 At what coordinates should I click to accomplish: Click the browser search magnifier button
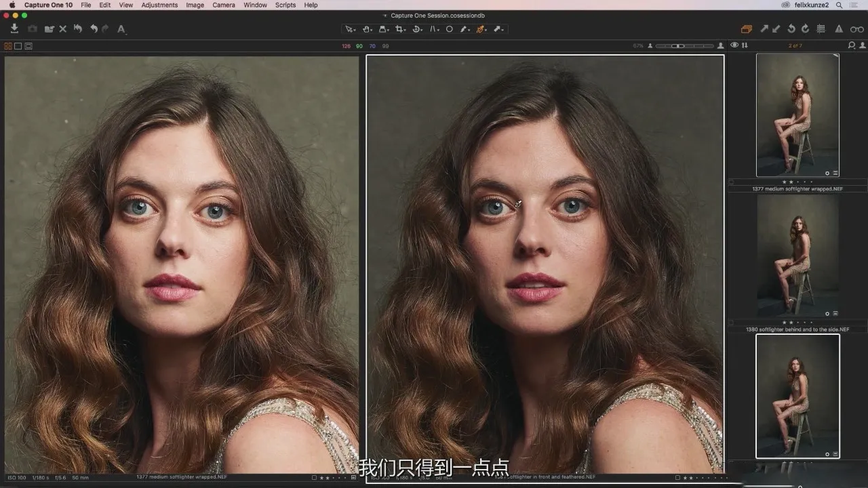[852, 45]
